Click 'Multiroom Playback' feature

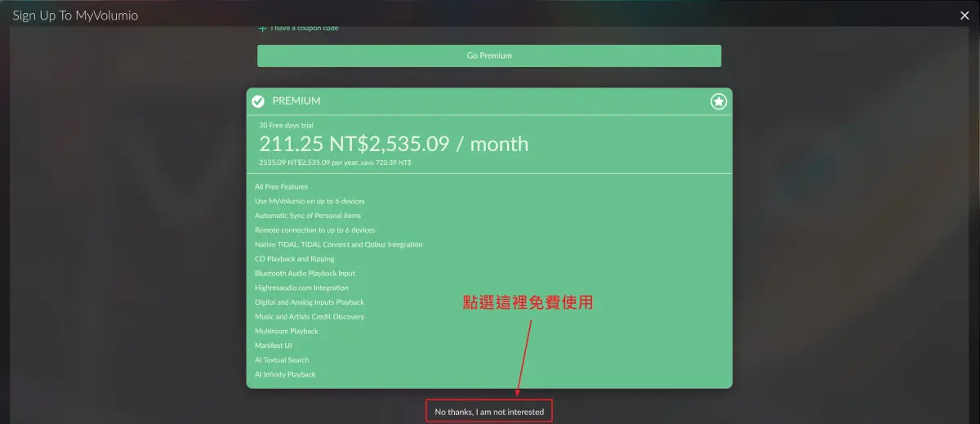pos(287,331)
